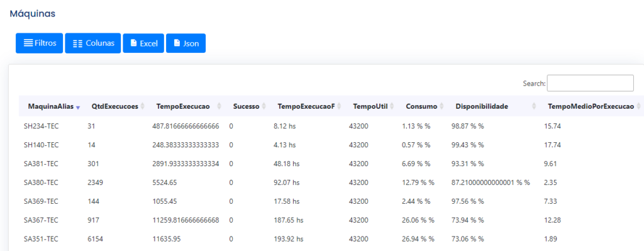Select the SH234-TEC machine row
This screenshot has width=644, height=251.
(x=331, y=126)
